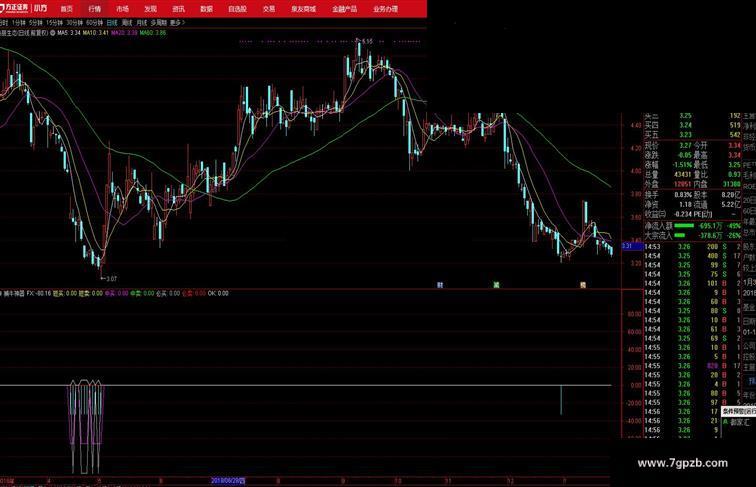Viewport: 756px width, 487px height.
Task: Click the tick row with volume 101
Action: pos(693,284)
